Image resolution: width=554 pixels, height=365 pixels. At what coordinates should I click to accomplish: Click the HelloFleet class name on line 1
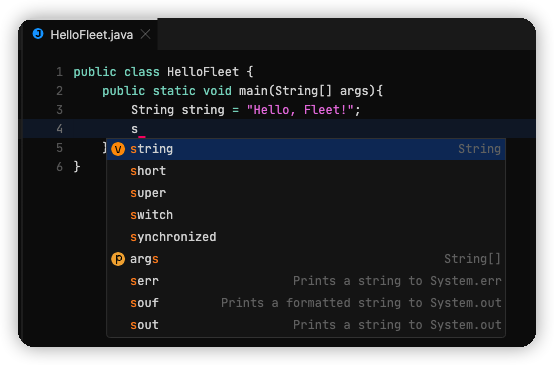click(x=203, y=72)
